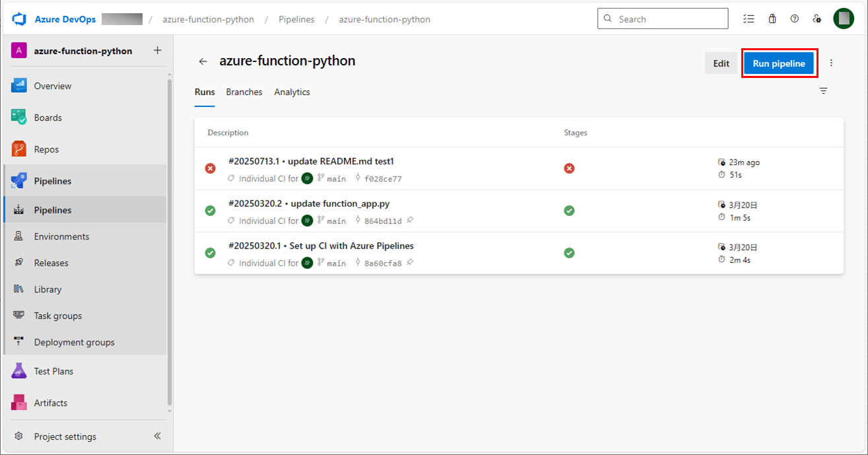Open the marketplace shopping bag icon

[x=772, y=19]
